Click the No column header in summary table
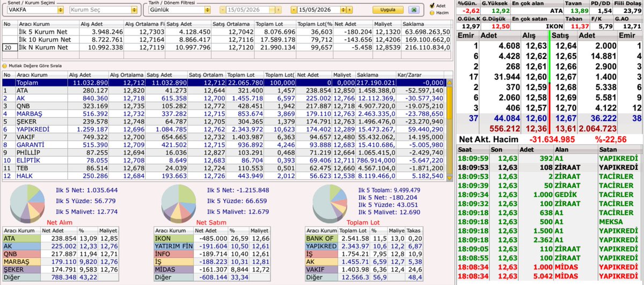 (9, 24)
